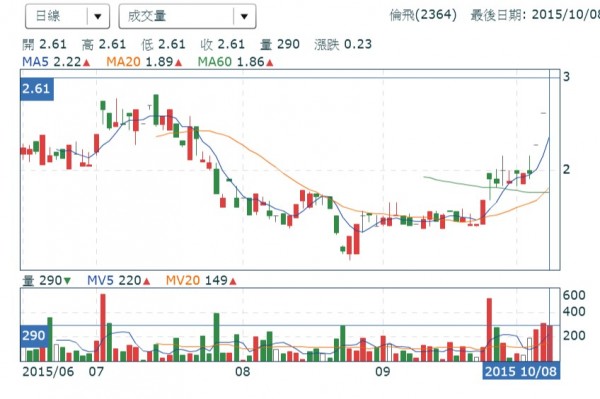600x399 pixels.
Task: Click the blue 290 volume tag
Action: 34,336
